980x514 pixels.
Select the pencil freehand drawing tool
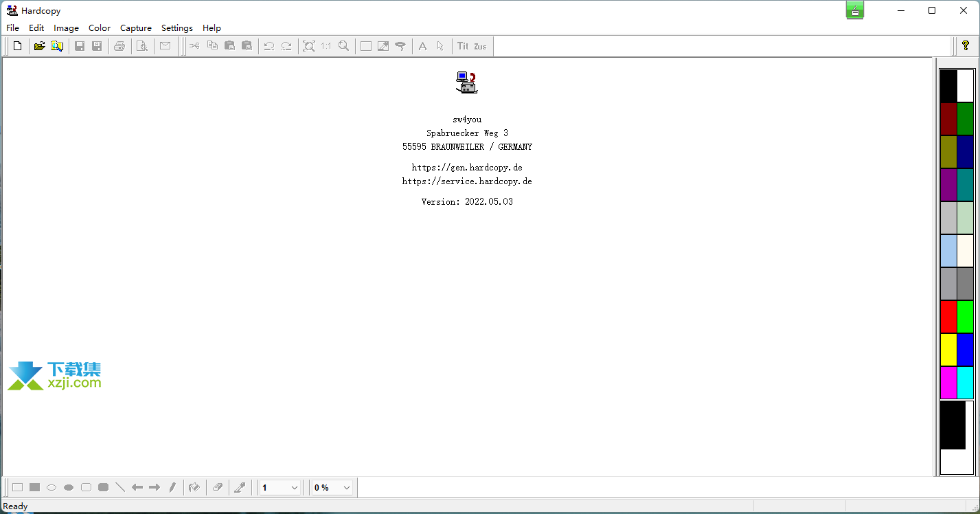point(172,487)
